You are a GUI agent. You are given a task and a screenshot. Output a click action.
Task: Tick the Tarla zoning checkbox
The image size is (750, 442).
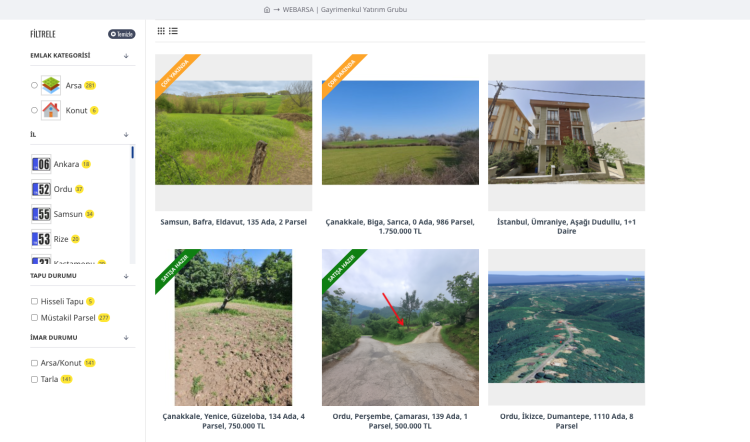point(34,379)
